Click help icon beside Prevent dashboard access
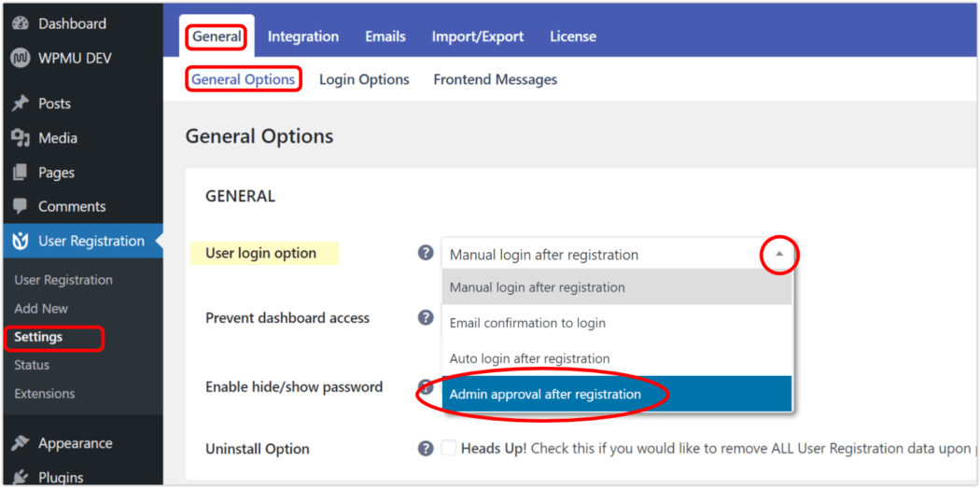 [x=426, y=317]
